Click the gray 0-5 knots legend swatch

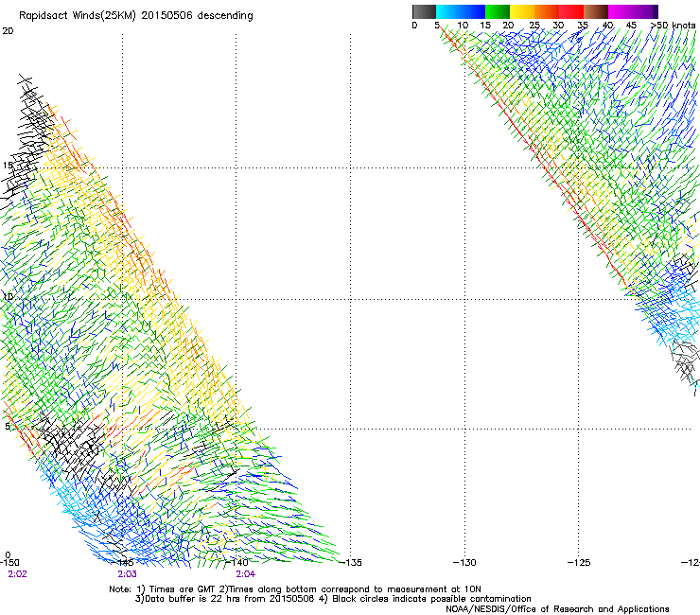[x=424, y=11]
